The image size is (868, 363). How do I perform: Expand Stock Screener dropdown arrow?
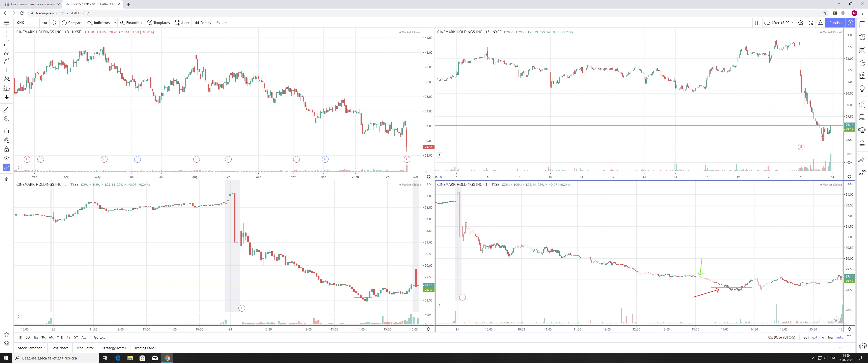click(45, 348)
